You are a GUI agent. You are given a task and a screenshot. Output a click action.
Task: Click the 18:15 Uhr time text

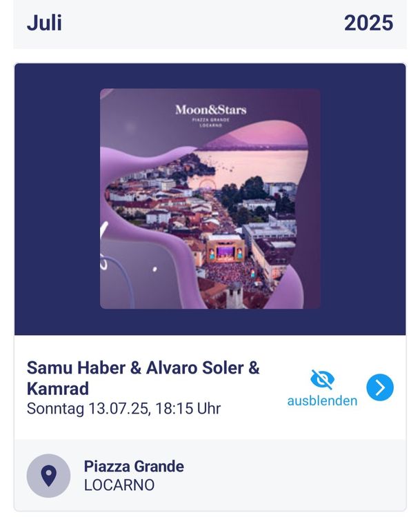point(188,409)
